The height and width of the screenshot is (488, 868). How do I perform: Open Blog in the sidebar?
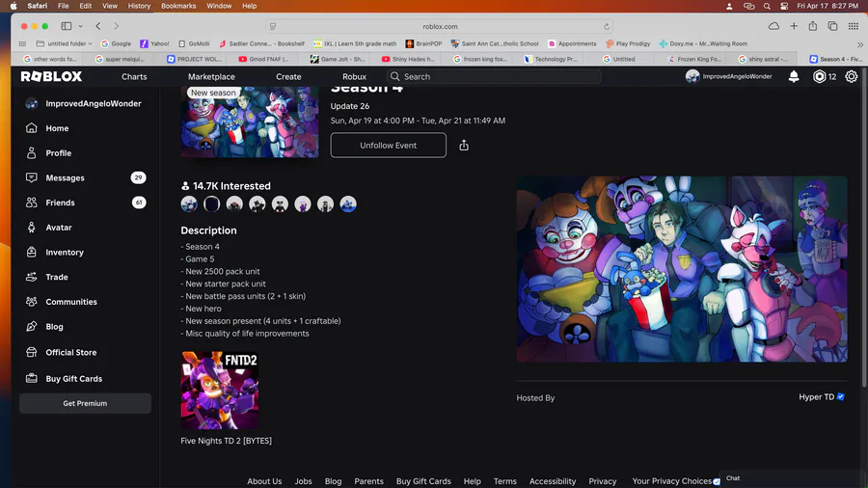[54, 327]
